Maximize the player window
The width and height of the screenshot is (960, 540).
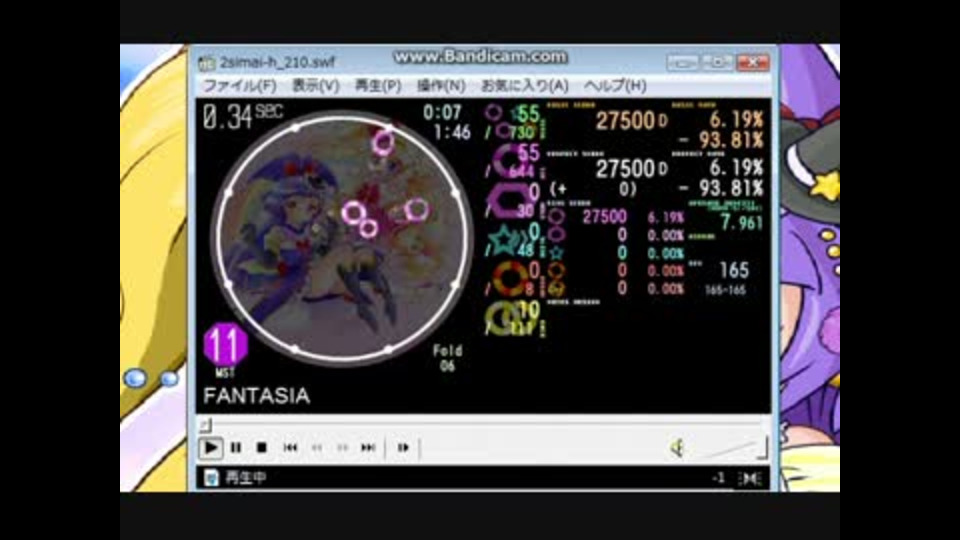click(x=718, y=62)
